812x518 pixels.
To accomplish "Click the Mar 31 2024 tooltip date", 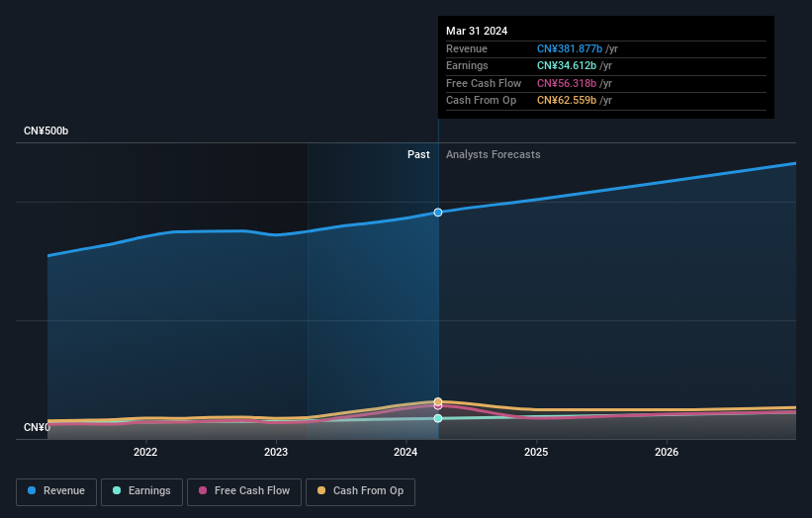I will pyautogui.click(x=477, y=31).
